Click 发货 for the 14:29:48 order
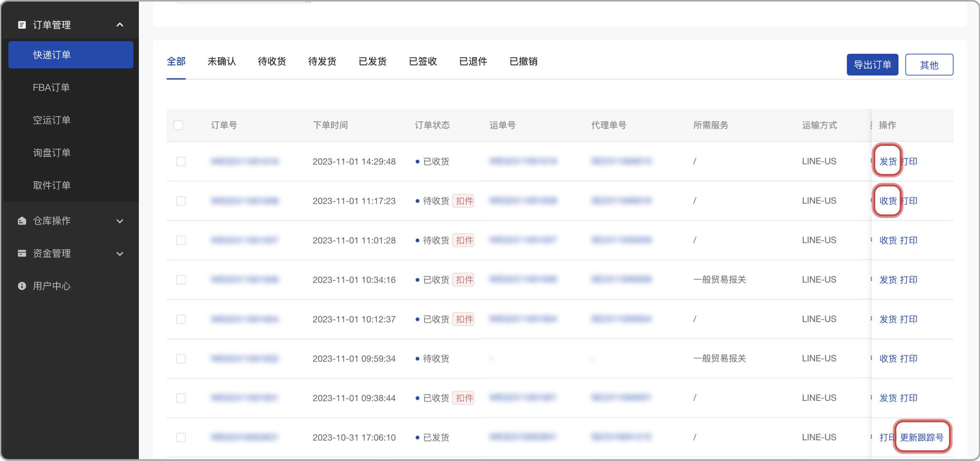This screenshot has width=980, height=461. pyautogui.click(x=888, y=161)
